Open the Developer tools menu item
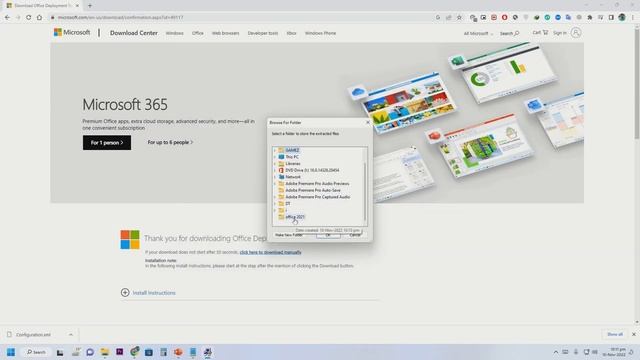The height and width of the screenshot is (360, 640). click(262, 33)
